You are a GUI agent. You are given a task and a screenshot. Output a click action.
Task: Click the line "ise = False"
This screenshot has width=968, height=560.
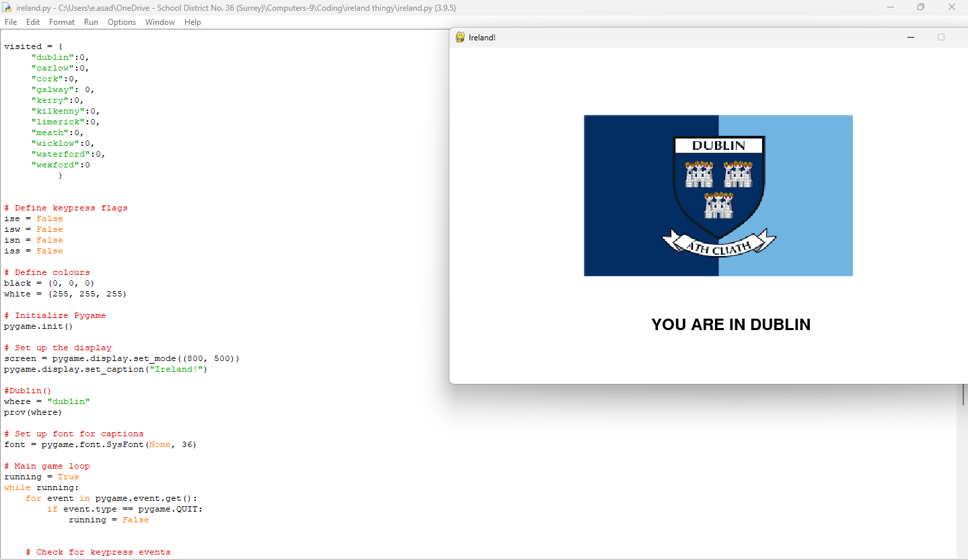pyautogui.click(x=34, y=218)
